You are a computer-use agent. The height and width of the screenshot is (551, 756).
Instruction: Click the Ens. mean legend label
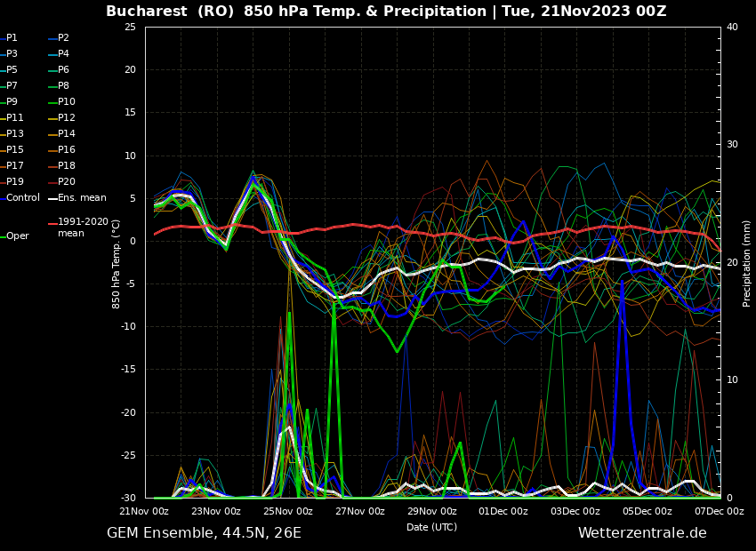82,198
